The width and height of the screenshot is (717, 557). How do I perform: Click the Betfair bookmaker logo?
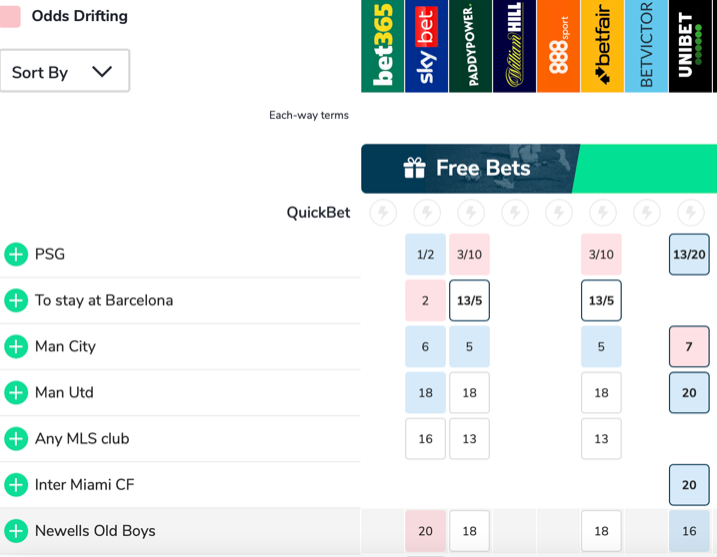[x=602, y=46]
